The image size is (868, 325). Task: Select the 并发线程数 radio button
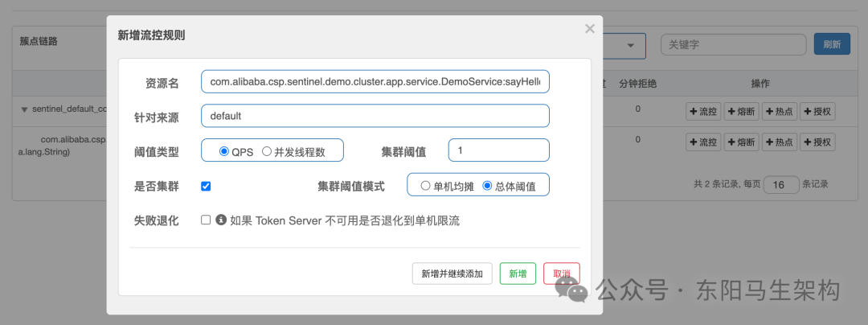pos(267,151)
